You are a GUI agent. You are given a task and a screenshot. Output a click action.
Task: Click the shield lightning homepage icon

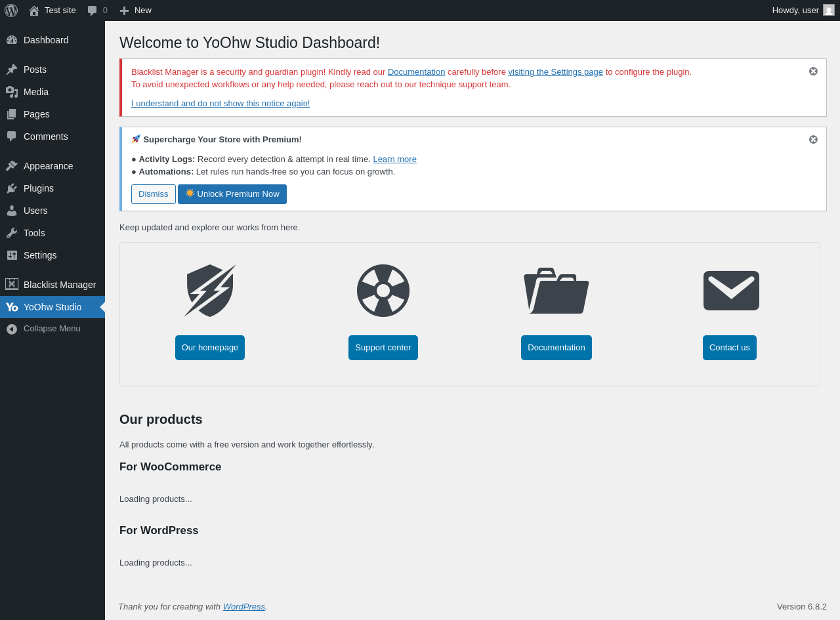click(x=210, y=291)
